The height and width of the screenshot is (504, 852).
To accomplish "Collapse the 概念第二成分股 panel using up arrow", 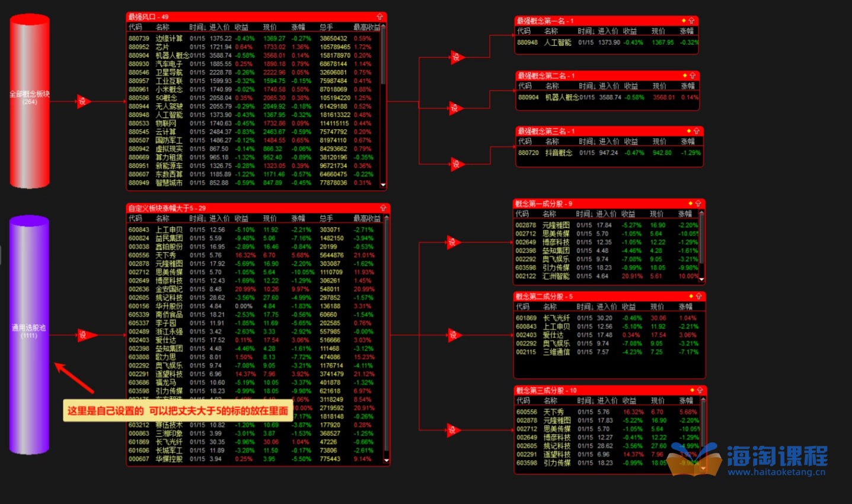I will [698, 296].
